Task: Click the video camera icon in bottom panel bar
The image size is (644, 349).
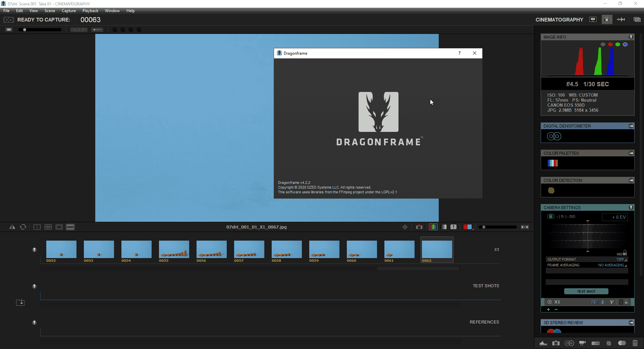Action: 582,343
